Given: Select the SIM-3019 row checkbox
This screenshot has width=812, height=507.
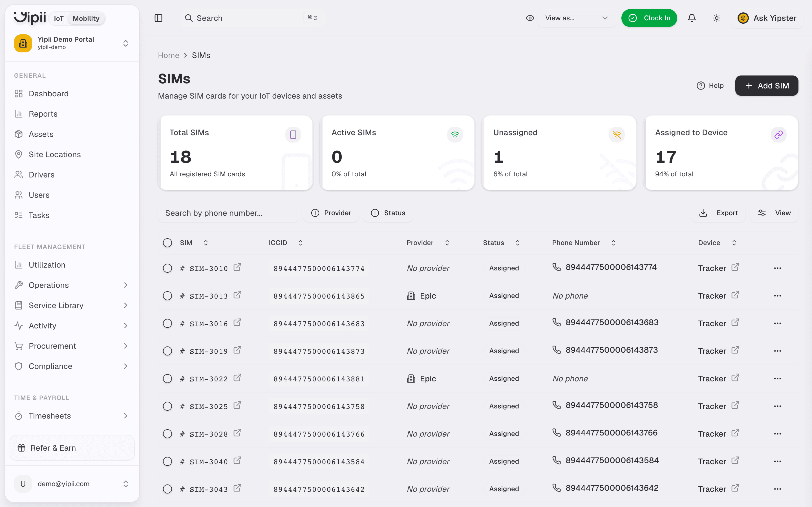Looking at the screenshot, I should (167, 351).
